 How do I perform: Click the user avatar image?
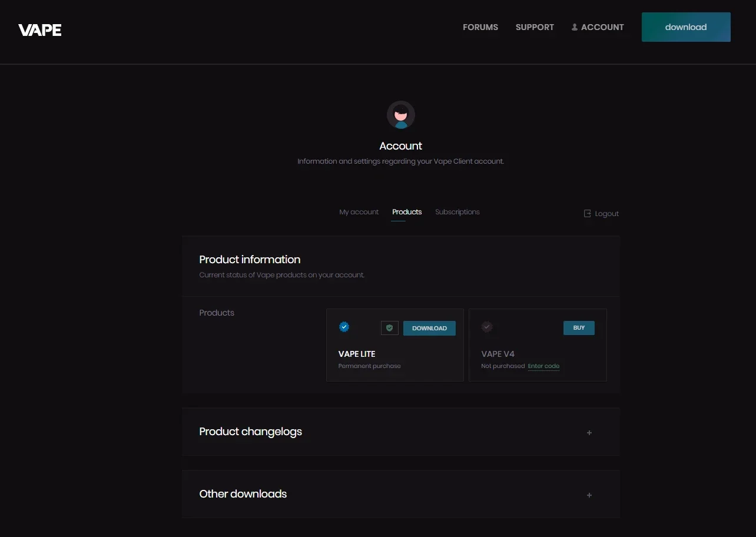(400, 115)
